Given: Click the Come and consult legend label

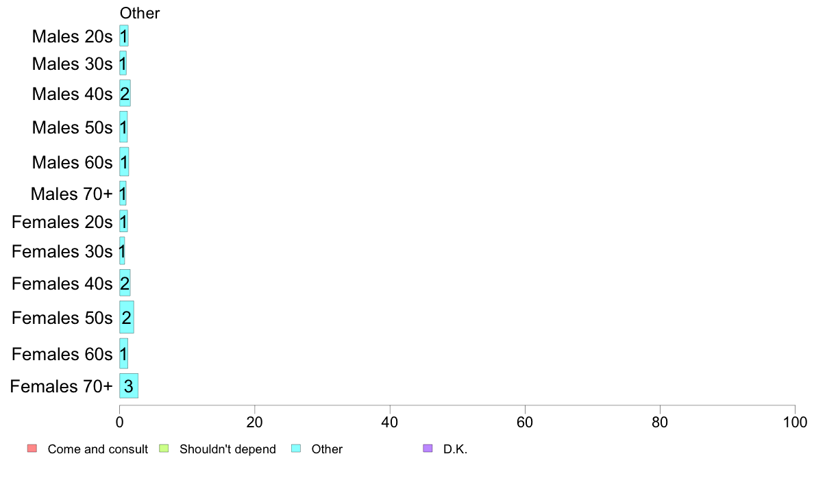Looking at the screenshot, I should tap(97, 449).
